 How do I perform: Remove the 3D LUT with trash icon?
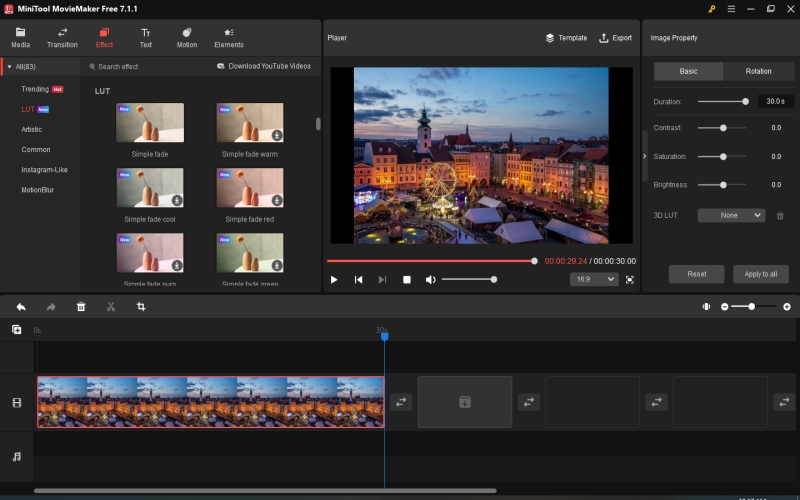780,215
